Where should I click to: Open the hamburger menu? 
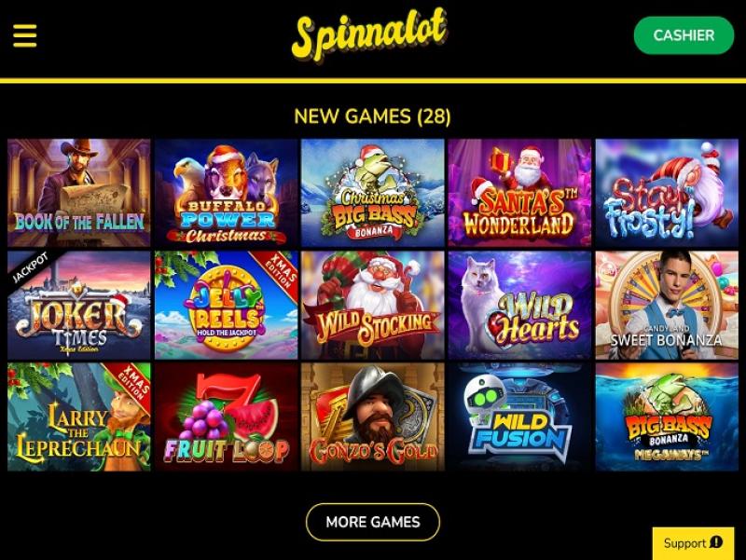pos(25,35)
